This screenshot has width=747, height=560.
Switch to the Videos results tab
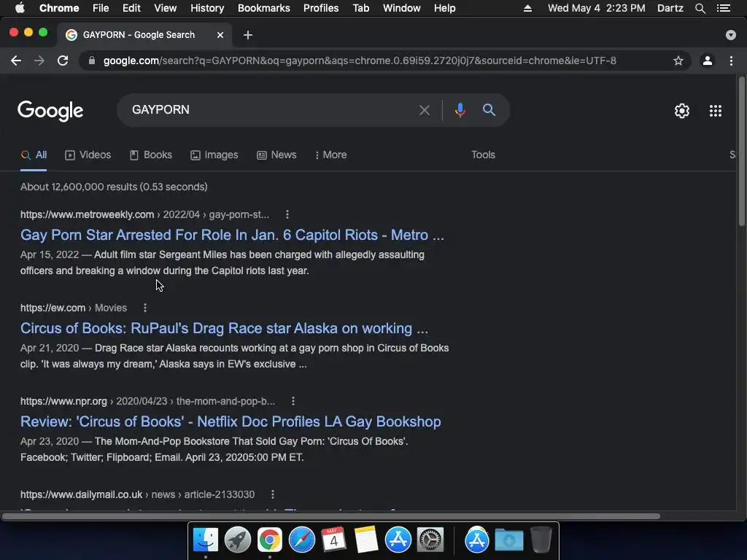point(88,155)
